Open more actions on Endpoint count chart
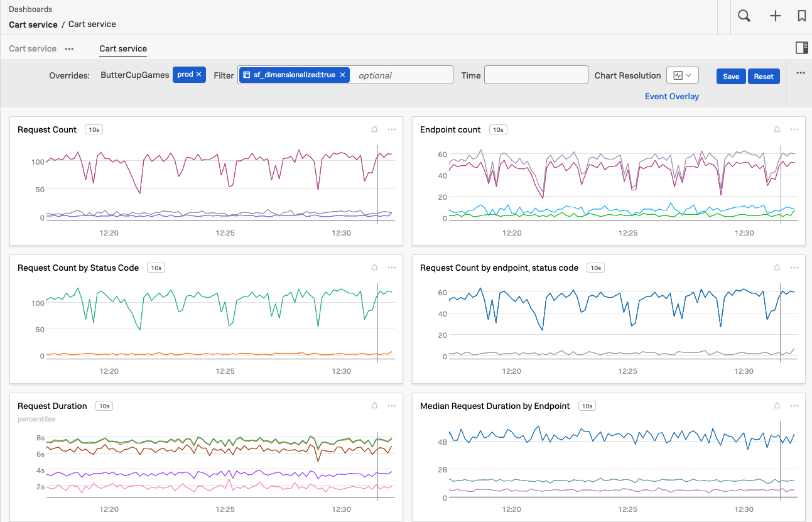The width and height of the screenshot is (812, 522). click(x=794, y=129)
